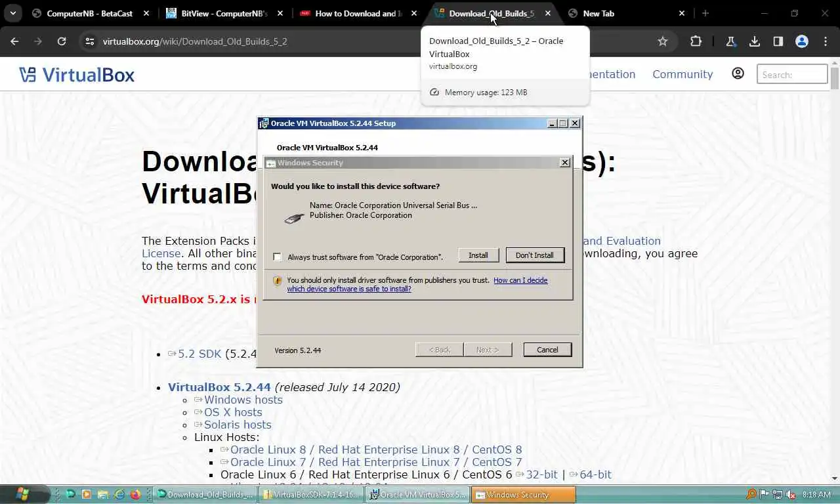Open the Chrome Labs flask icon
The image size is (840, 504).
[730, 41]
